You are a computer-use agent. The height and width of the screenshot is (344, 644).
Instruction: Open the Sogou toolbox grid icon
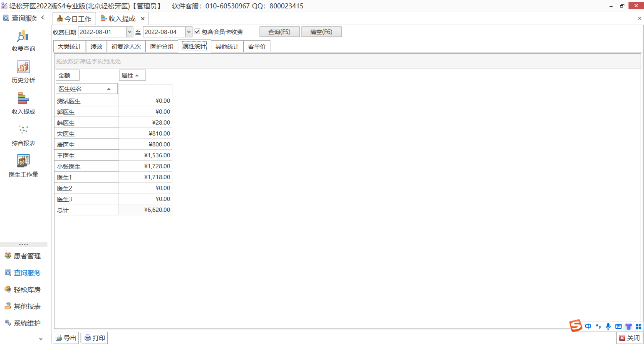coord(638,326)
